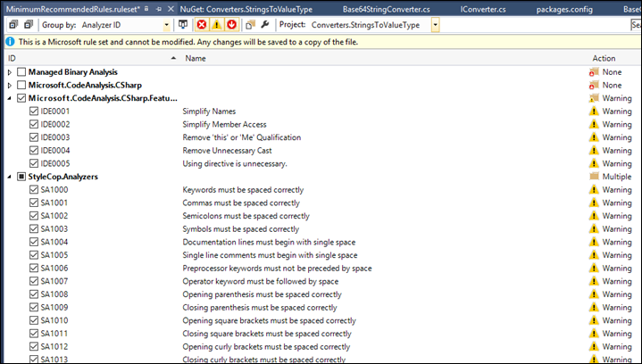This screenshot has width=642, height=364.
Task: Click warning icon in SA1006 row
Action: click(594, 269)
